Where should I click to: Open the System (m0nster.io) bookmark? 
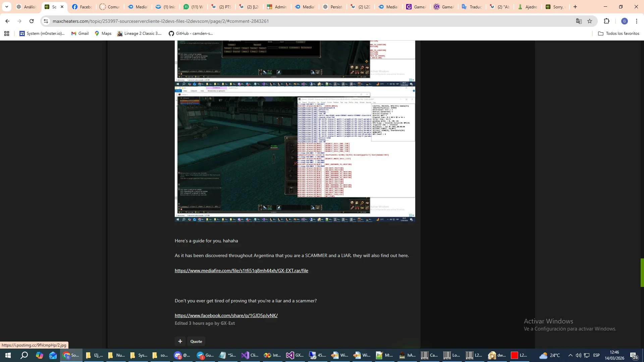tap(42, 34)
